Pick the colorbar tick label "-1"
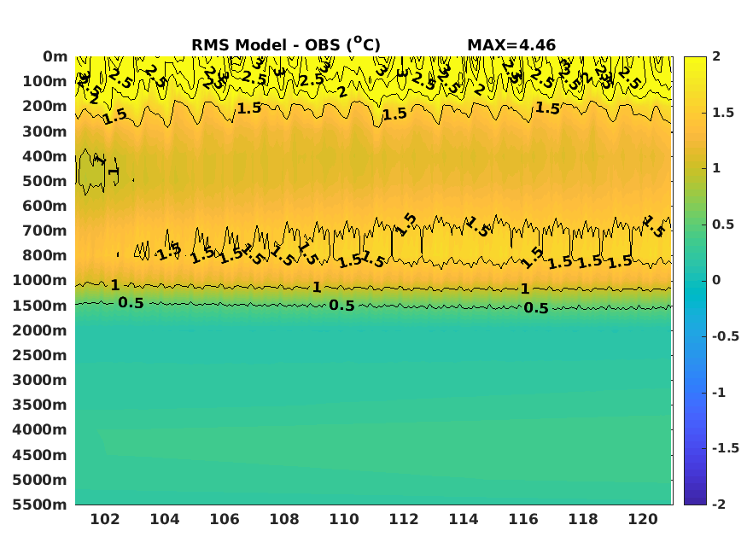Screen dimensions: 747x560 point(719,393)
